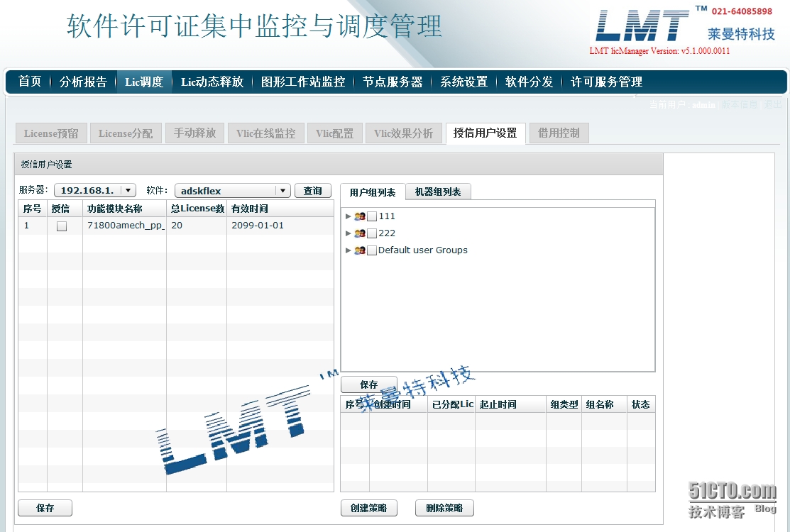Open the 首页 menu item
790x532 pixels.
30,82
